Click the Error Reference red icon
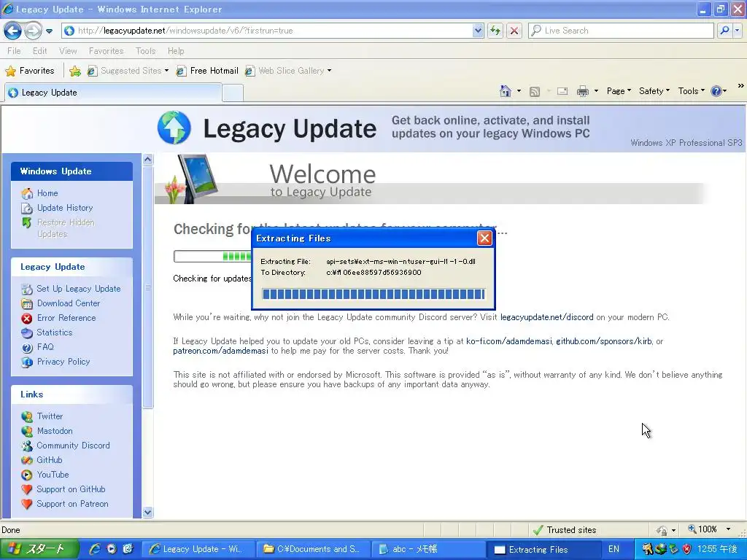This screenshot has height=560, width=747. [27, 318]
